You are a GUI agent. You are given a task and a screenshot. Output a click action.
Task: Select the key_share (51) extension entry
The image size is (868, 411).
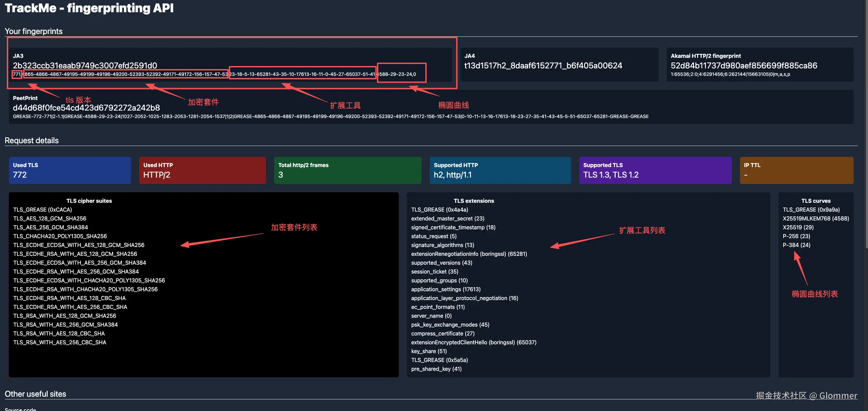[429, 351]
